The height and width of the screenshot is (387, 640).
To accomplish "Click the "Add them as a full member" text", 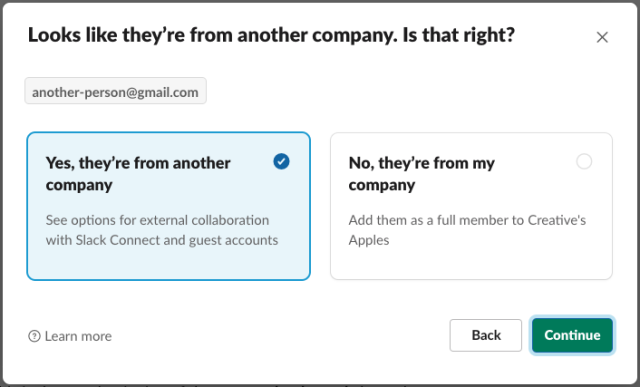I will (x=422, y=220).
